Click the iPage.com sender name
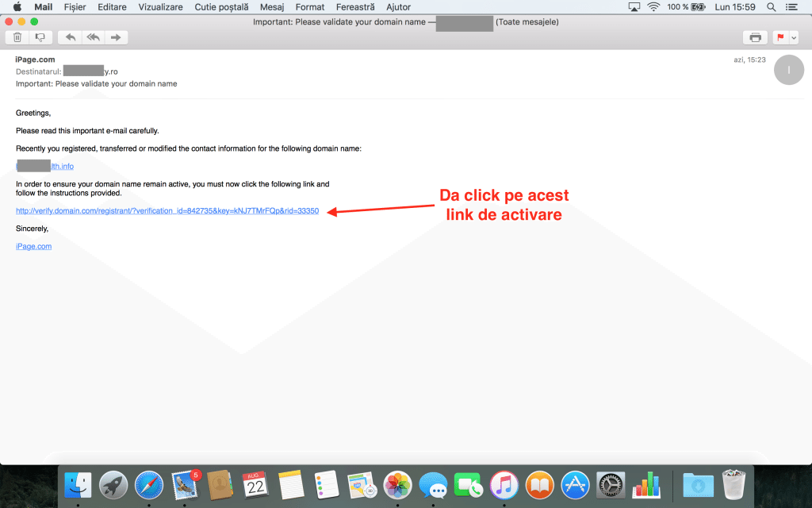Screen dimensions: 812x508 click(35, 60)
